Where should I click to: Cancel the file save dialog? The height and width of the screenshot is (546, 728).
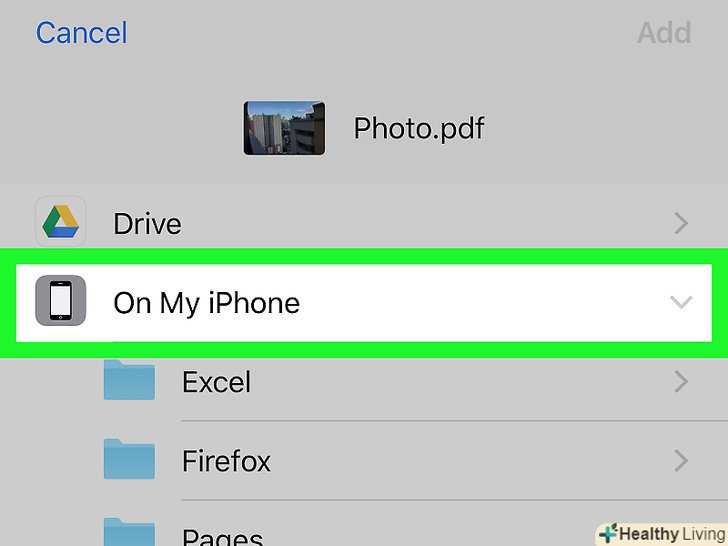pyautogui.click(x=81, y=33)
